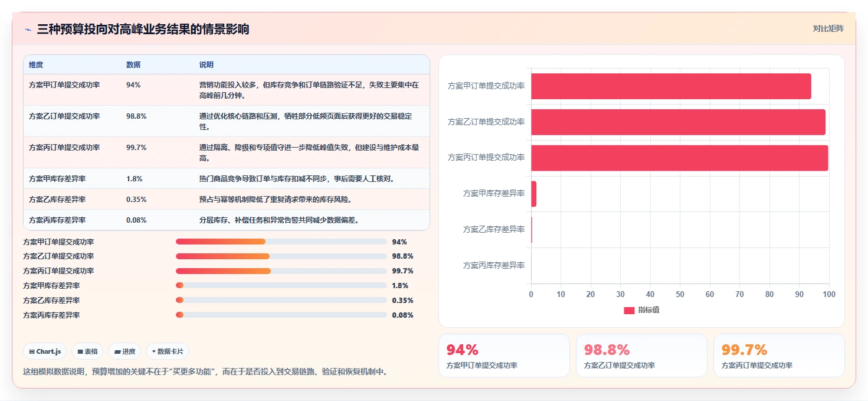868x401 pixels.
Task: Click chart axis label 方案乙库存差异率
Action: coord(494,229)
